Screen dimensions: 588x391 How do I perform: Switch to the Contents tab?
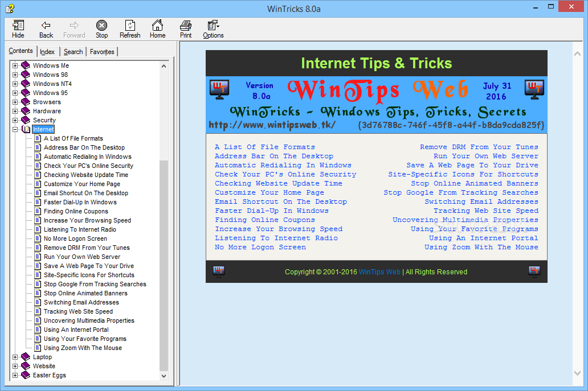click(21, 51)
